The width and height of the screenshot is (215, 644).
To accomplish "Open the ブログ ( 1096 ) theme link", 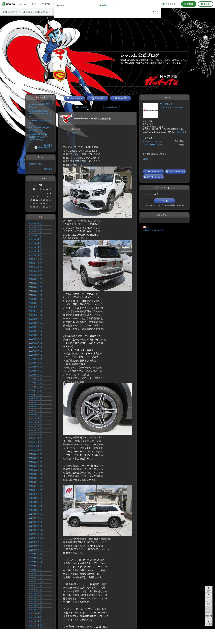I will 35,164.
